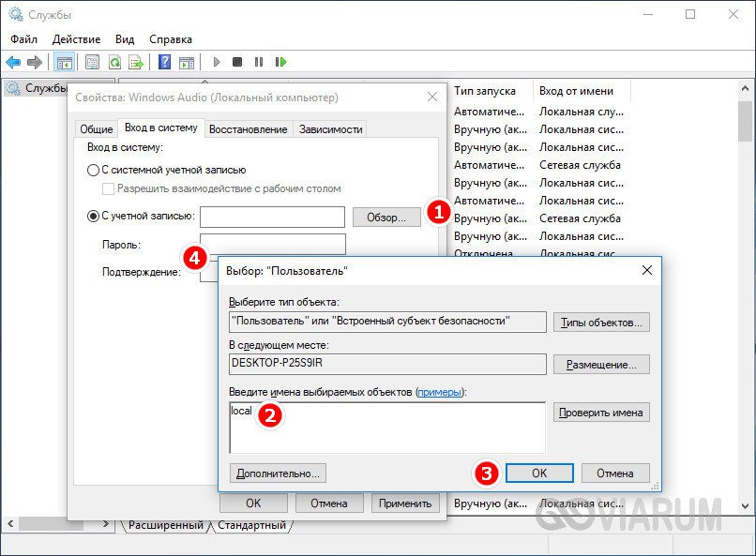
Task: Toggle the action pane toolbar icon
Action: pos(187,62)
